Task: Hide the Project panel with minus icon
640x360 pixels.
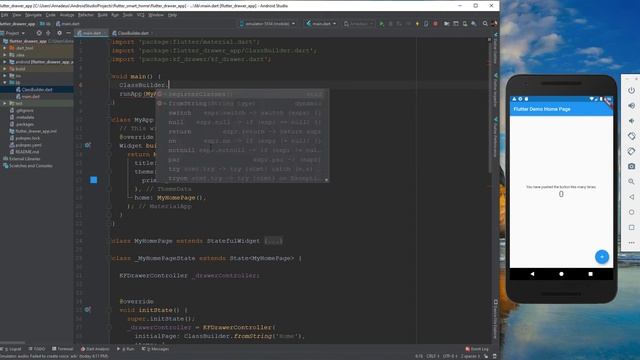Action: tap(68, 33)
